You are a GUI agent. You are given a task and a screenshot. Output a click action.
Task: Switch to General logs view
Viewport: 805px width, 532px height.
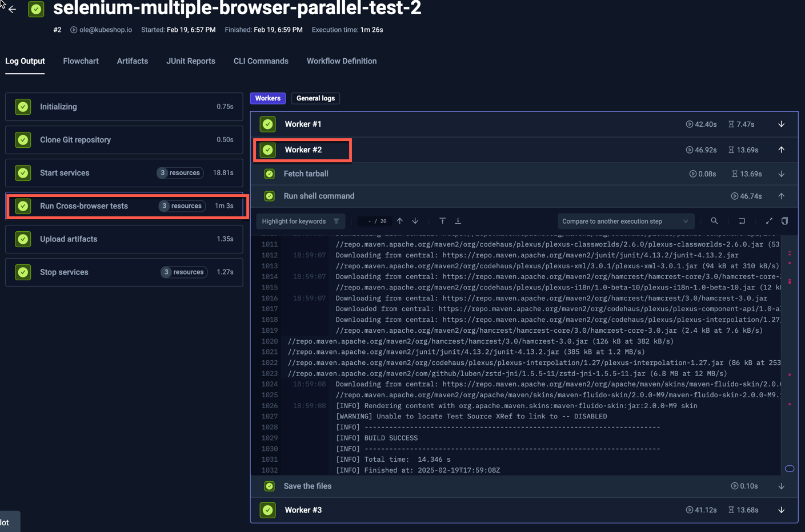tap(315, 98)
